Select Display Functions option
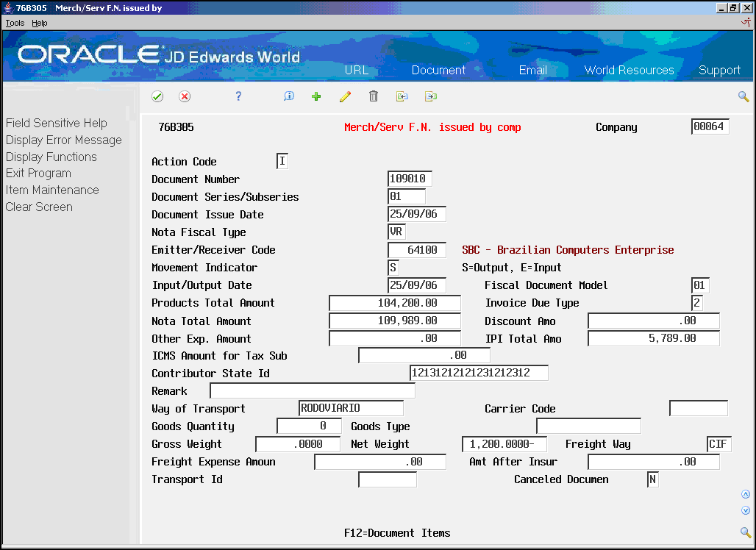 click(x=51, y=157)
